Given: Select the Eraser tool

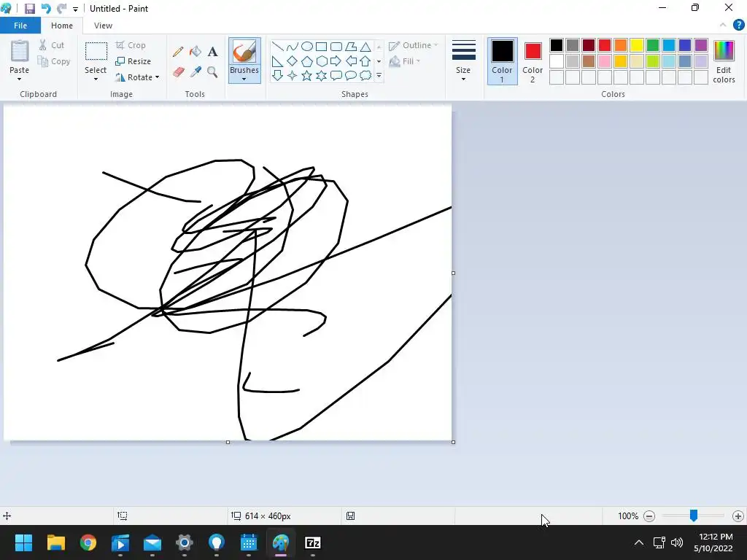Looking at the screenshot, I should pyautogui.click(x=178, y=72).
